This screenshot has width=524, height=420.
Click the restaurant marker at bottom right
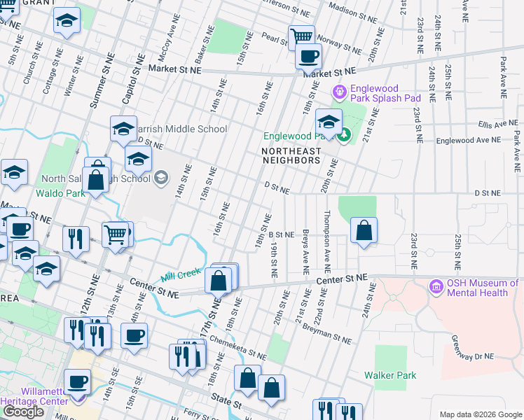click(x=350, y=412)
